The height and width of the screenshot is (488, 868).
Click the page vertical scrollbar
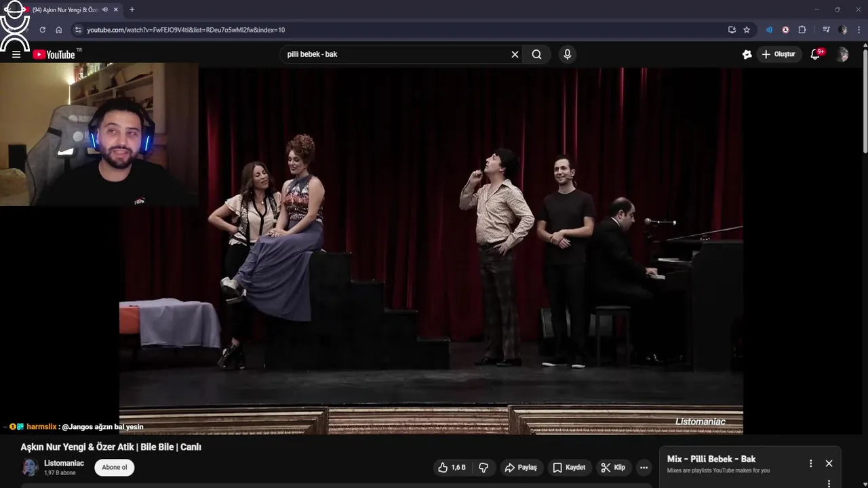[x=865, y=102]
